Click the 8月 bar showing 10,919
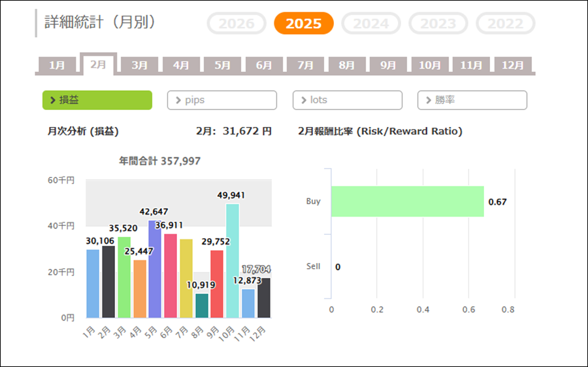The height and width of the screenshot is (367, 588). (202, 306)
